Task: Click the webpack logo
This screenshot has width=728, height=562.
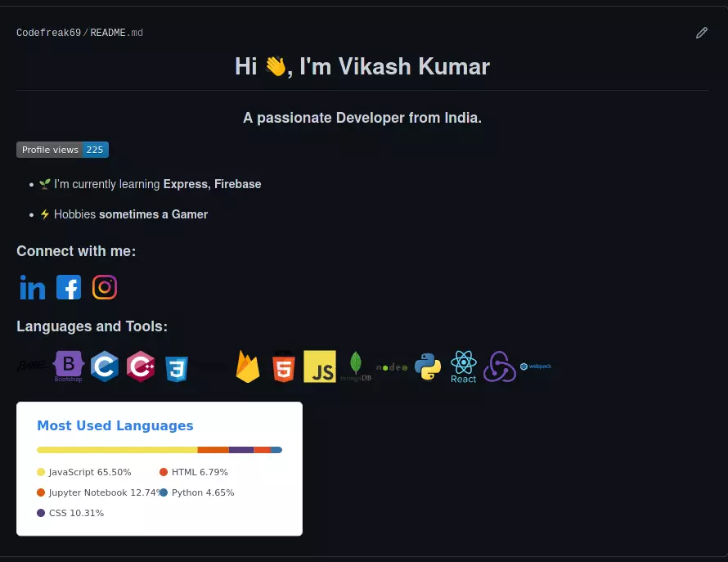Action: pos(536,366)
